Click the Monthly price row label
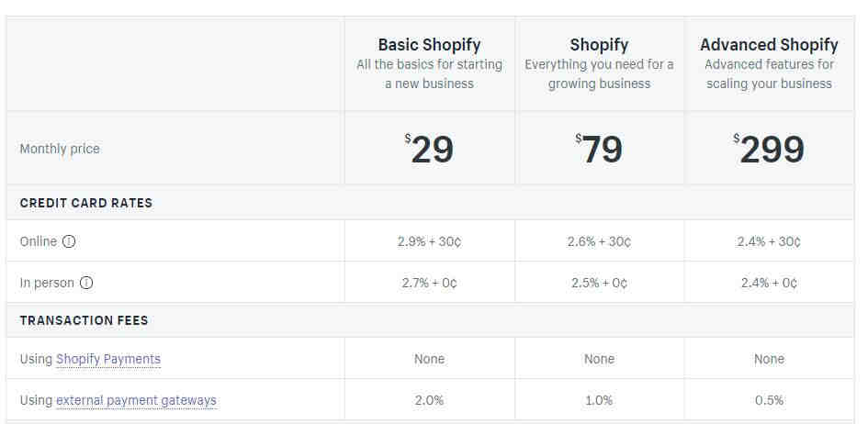The height and width of the screenshot is (424, 868). [60, 149]
